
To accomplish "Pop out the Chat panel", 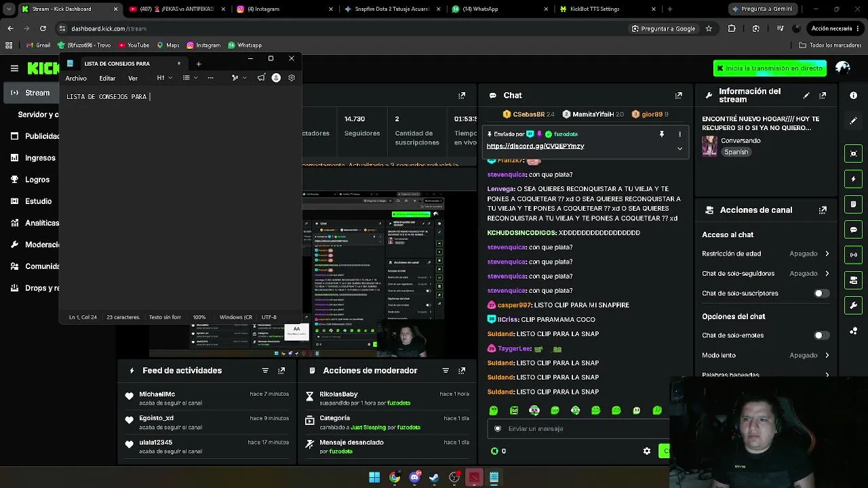I will 678,96.
